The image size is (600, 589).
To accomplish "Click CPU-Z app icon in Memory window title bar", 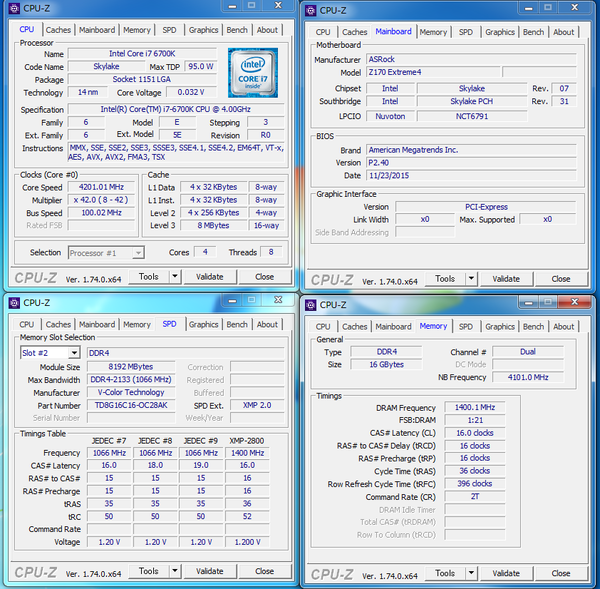I will (310, 305).
